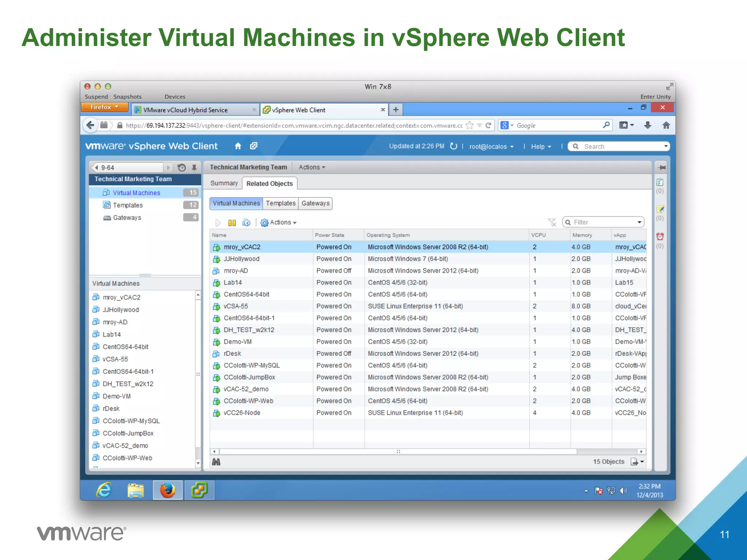This screenshot has width=747, height=560.
Task: Pin the right sidebar panel
Action: (662, 167)
